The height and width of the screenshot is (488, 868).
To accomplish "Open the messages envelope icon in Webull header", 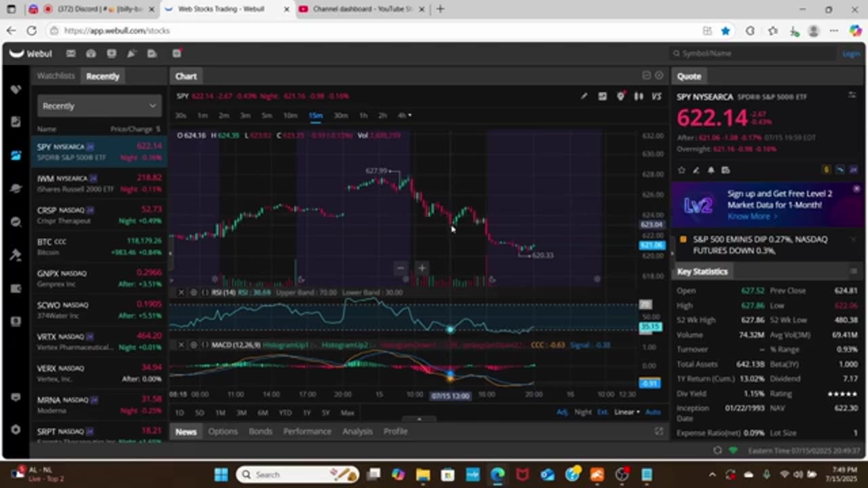I will click(71, 54).
